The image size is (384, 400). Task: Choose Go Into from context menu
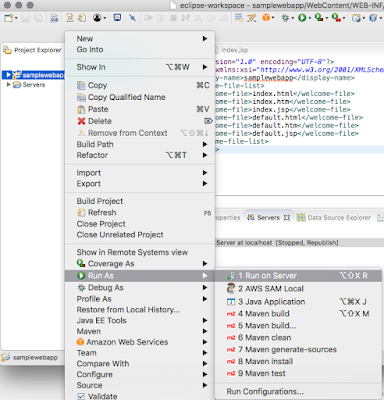tap(140, 49)
